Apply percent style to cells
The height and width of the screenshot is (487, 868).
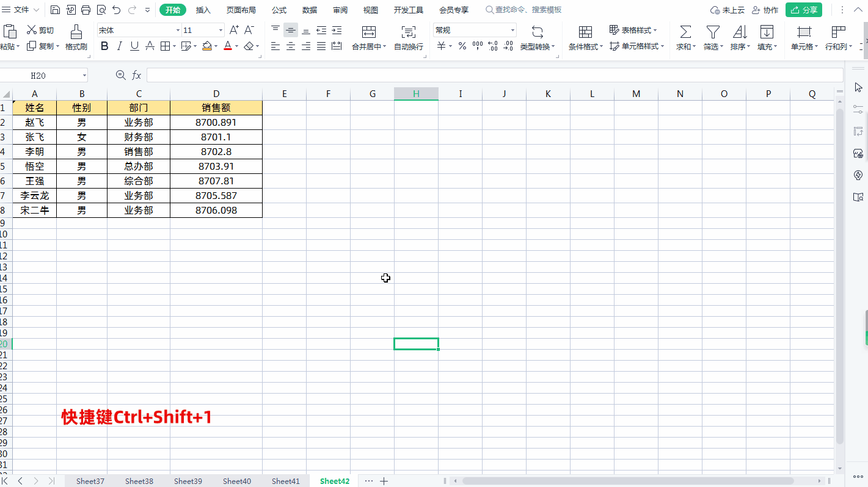462,46
